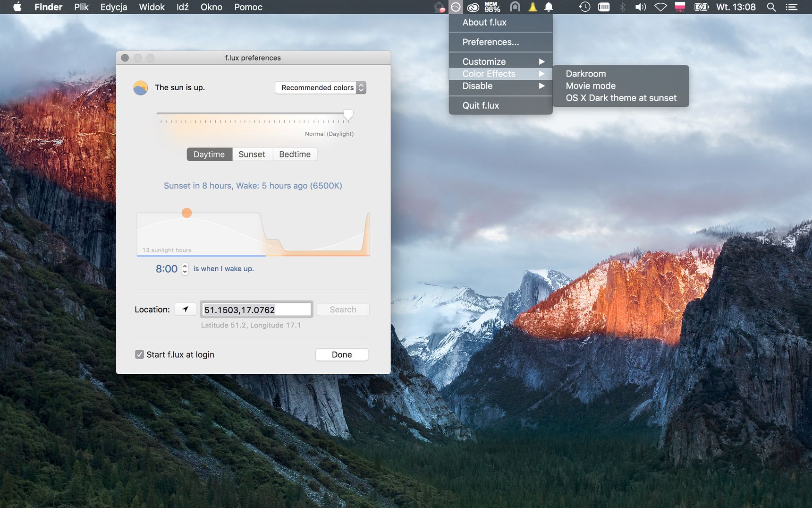
Task: Open the Widok menu
Action: (x=152, y=7)
